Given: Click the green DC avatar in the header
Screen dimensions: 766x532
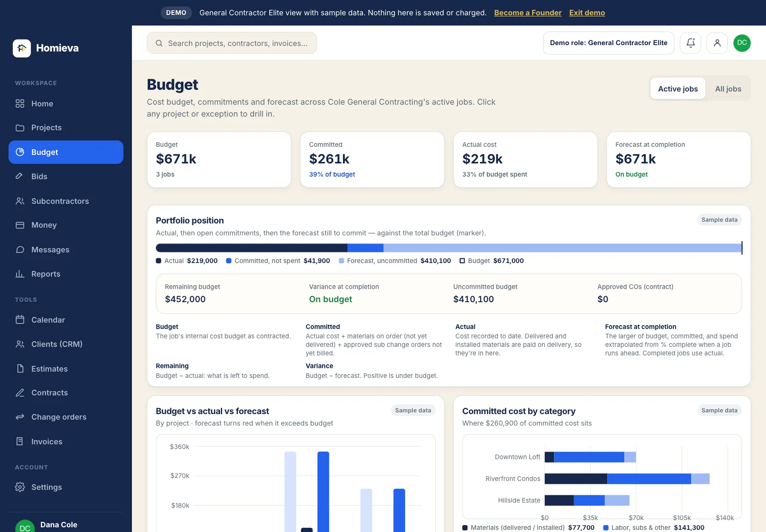Looking at the screenshot, I should click(742, 43).
